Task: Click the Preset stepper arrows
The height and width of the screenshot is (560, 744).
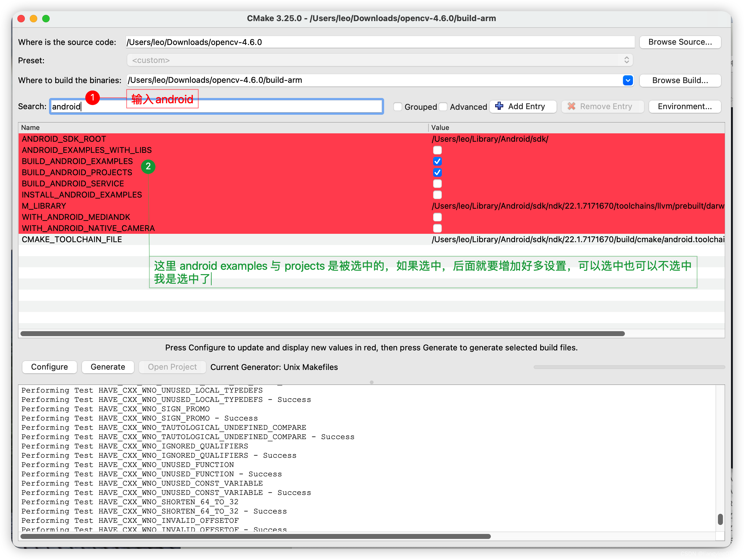Action: pyautogui.click(x=627, y=60)
